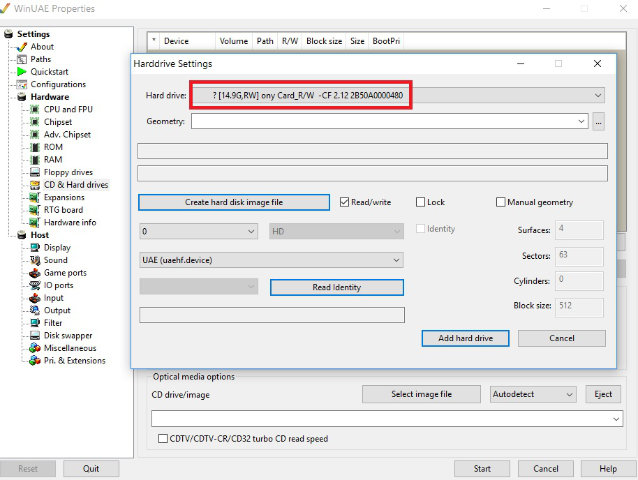The image size is (638, 480).
Task: Click the Chipset chip icon
Action: click(35, 122)
